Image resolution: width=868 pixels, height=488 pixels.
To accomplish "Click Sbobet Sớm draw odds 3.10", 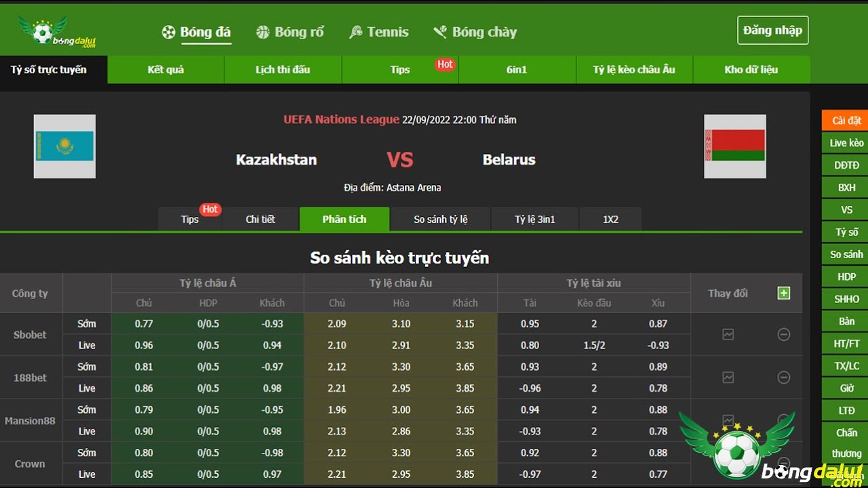I will tap(401, 323).
